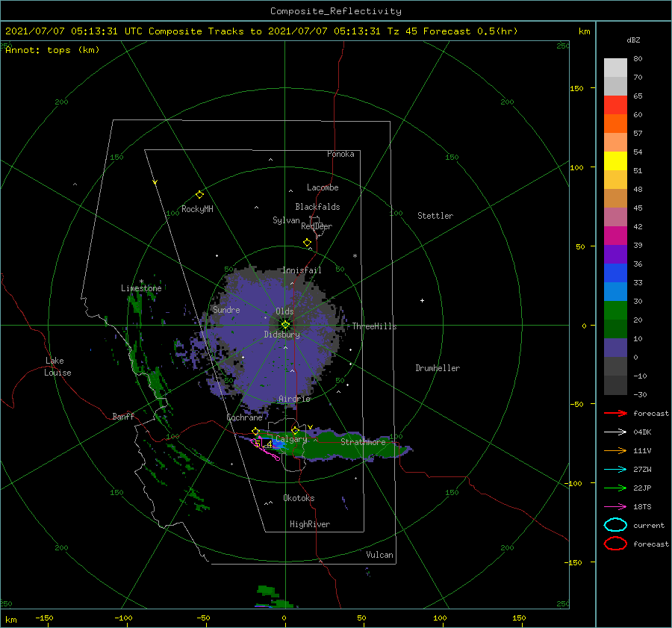Click the red forecast arrow legend icon
The height and width of the screenshot is (628, 672).
[x=615, y=413]
